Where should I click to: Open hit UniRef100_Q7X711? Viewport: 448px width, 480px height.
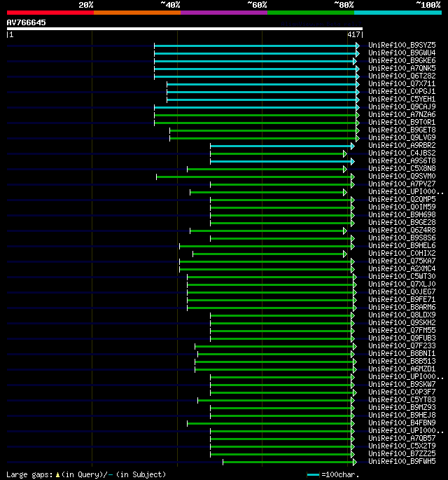pos(402,84)
